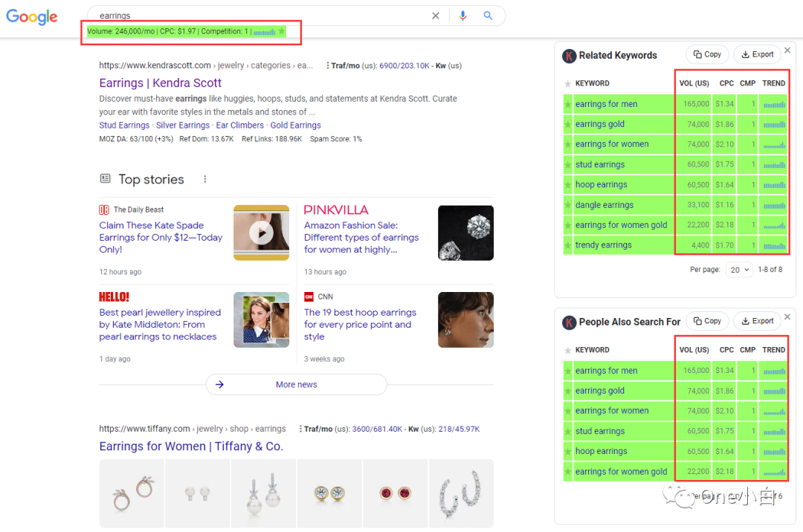The width and height of the screenshot is (803, 532).
Task: Select all via header star in Related Keywords
Action: (567, 83)
